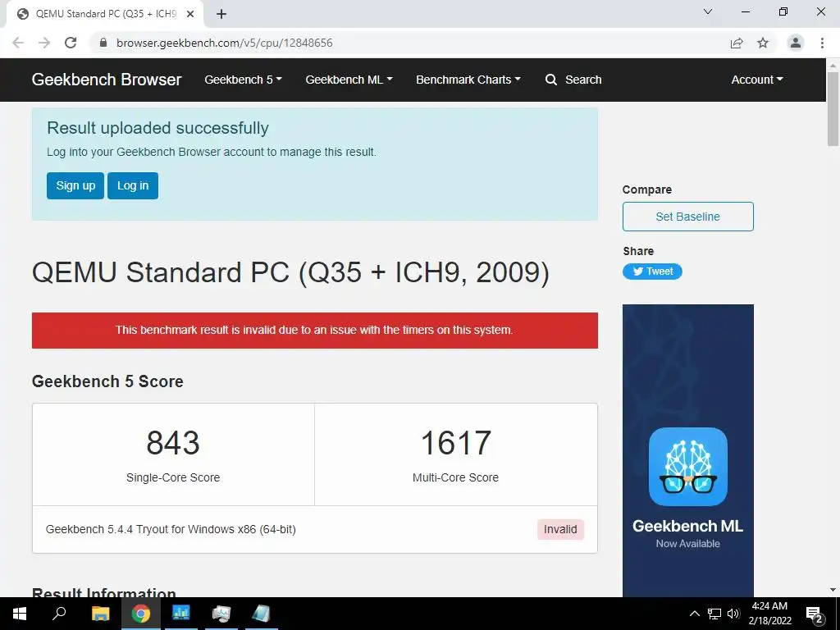The height and width of the screenshot is (630, 840).
Task: Click the Sign up button
Action: (x=75, y=185)
